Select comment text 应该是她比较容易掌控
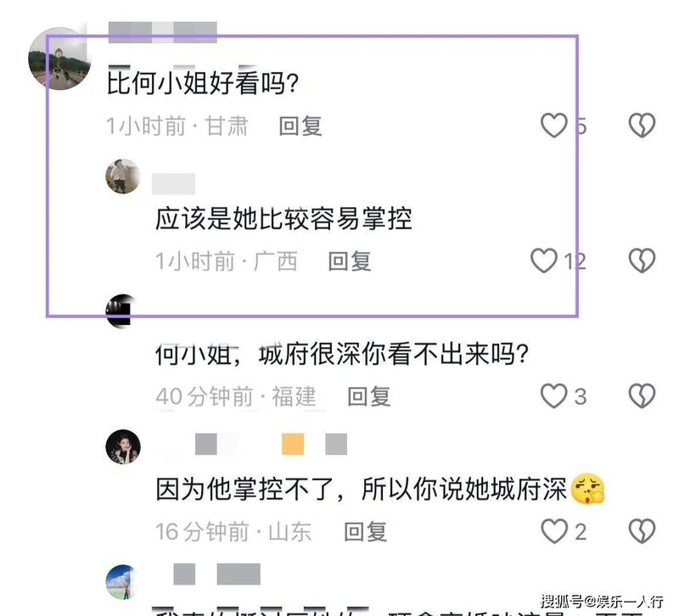 (283, 218)
